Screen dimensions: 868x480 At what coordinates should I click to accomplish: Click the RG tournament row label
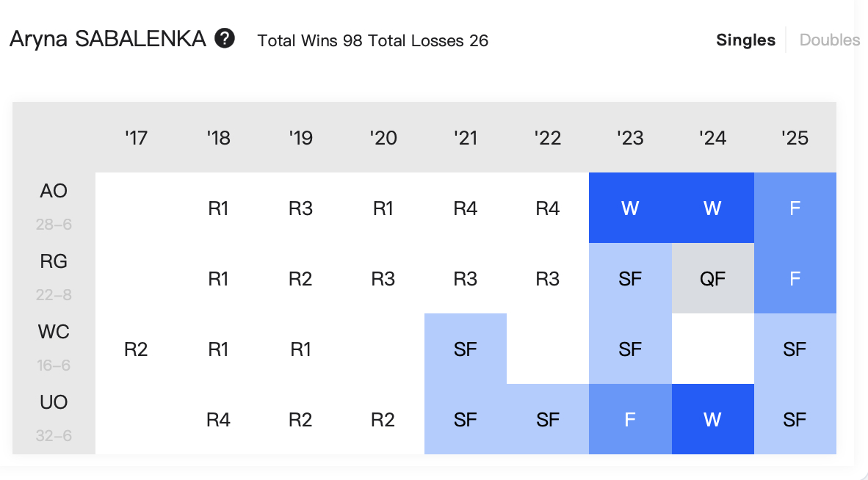coord(54,261)
